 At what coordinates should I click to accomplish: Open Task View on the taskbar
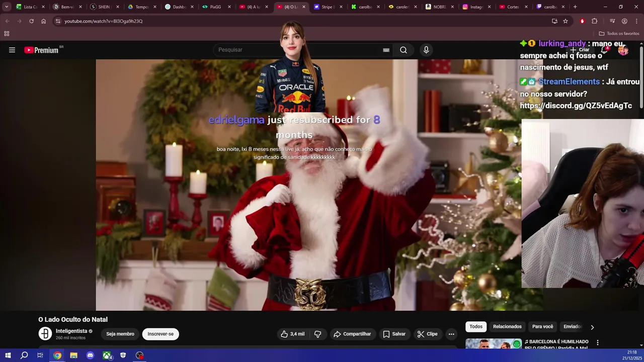(40, 355)
